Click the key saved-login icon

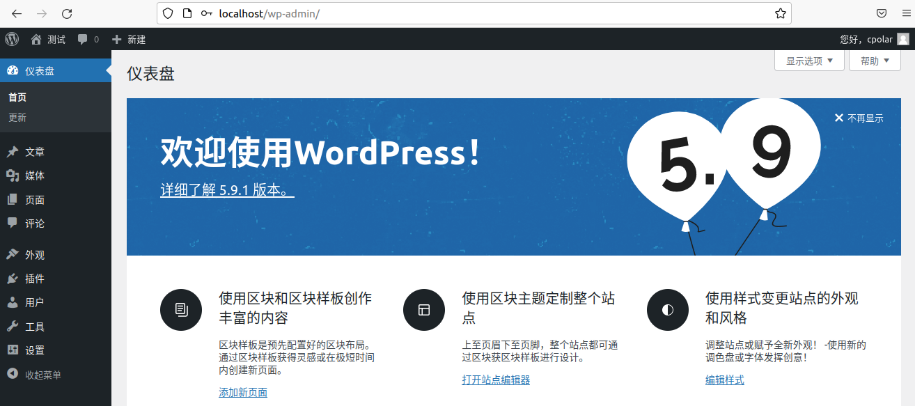[206, 13]
